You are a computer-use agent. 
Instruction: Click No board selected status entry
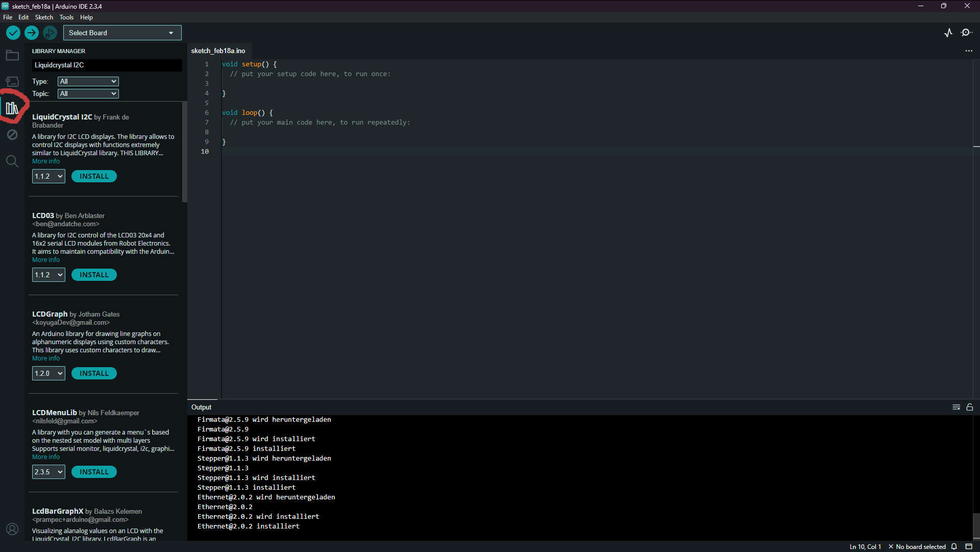(x=917, y=546)
